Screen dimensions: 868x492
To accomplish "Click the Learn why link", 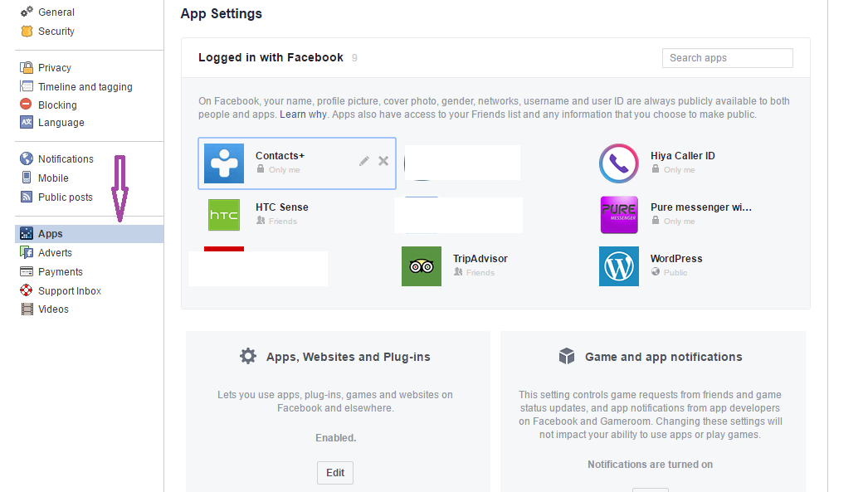I will (x=303, y=114).
